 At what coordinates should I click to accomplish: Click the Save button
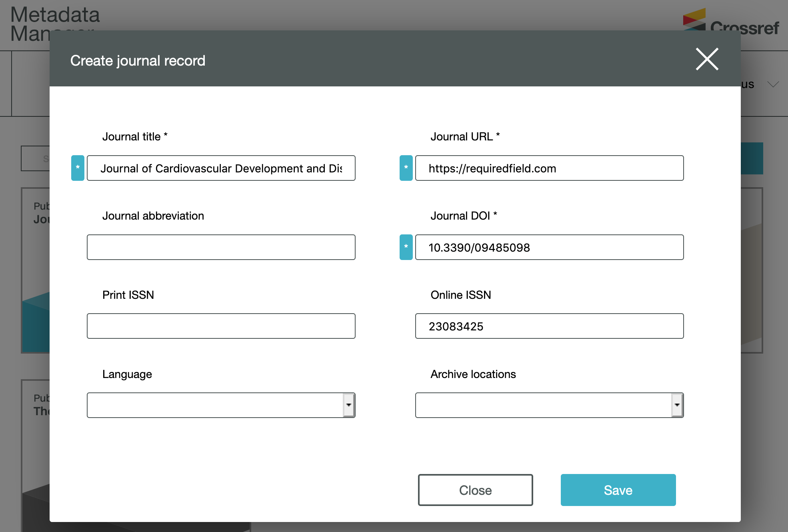tap(618, 490)
